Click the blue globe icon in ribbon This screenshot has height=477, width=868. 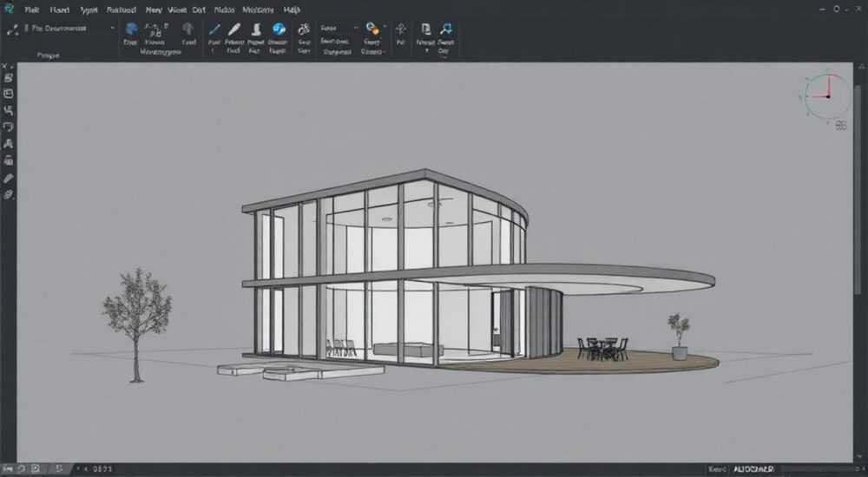[x=131, y=29]
